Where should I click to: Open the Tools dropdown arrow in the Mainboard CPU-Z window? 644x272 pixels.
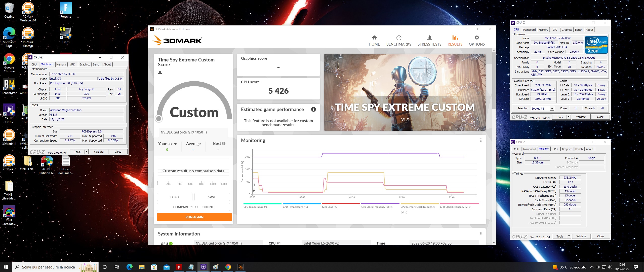(x=86, y=152)
